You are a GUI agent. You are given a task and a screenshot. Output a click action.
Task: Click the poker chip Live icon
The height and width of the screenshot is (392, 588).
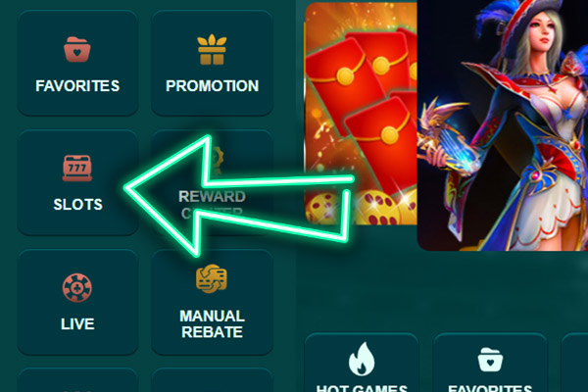pos(77,288)
